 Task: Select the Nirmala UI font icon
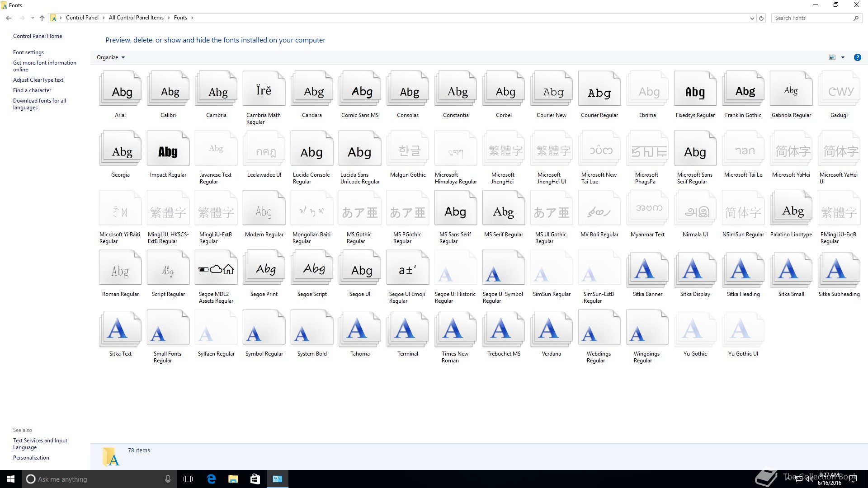pyautogui.click(x=695, y=208)
